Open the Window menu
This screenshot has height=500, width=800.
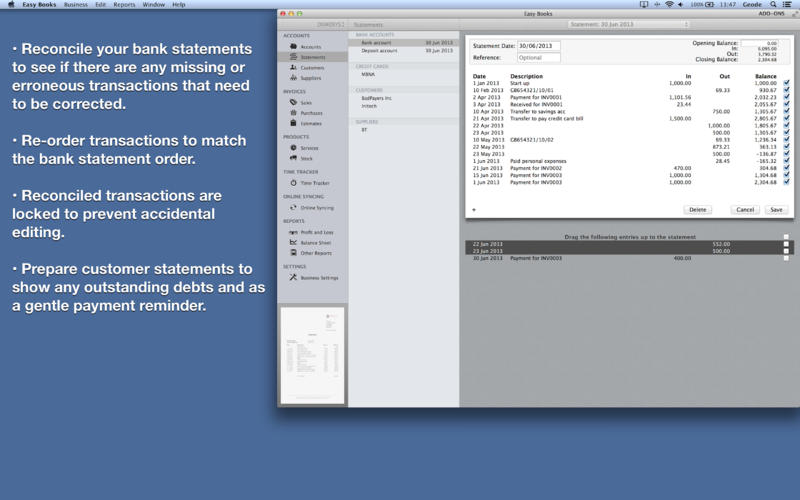pyautogui.click(x=154, y=4)
